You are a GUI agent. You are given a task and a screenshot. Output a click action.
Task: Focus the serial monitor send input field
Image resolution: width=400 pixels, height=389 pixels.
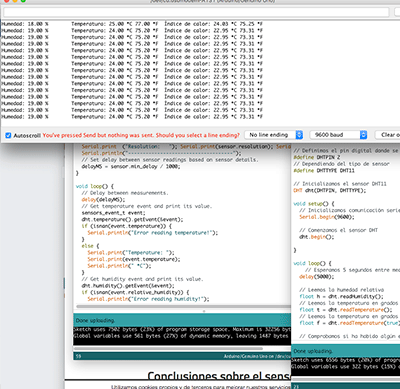click(196, 12)
